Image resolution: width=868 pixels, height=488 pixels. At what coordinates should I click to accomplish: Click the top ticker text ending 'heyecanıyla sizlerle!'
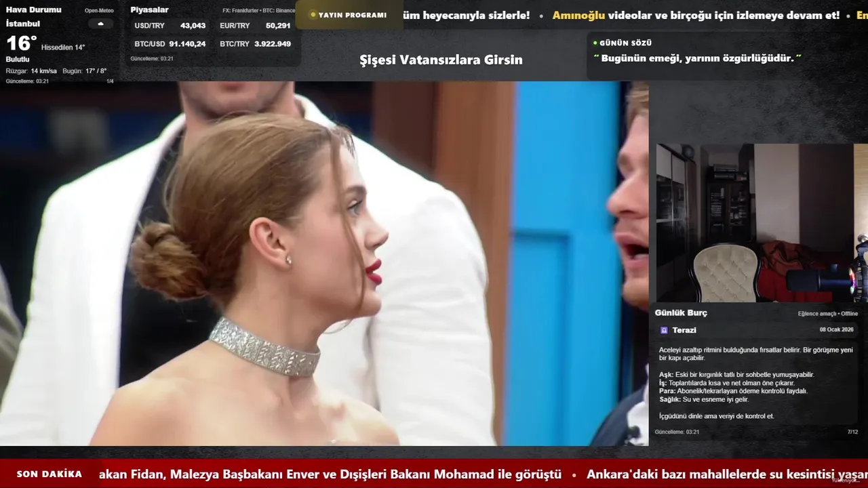pyautogui.click(x=466, y=15)
